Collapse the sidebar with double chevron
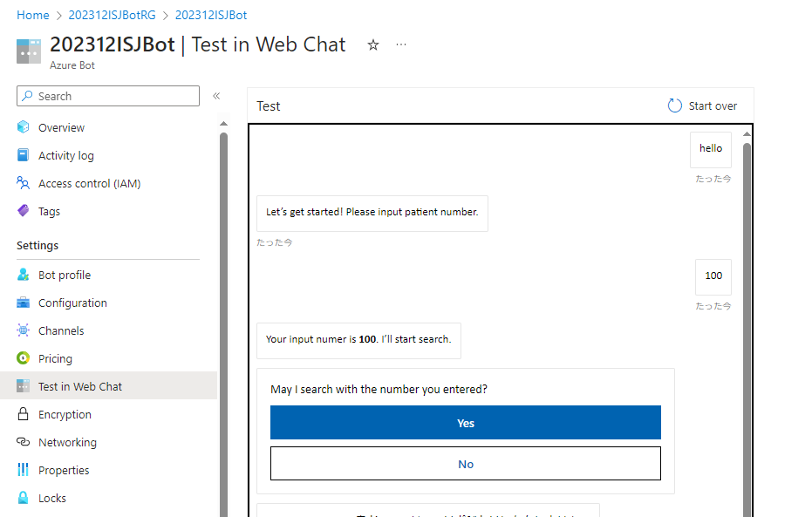Image resolution: width=812 pixels, height=517 pixels. [x=216, y=96]
